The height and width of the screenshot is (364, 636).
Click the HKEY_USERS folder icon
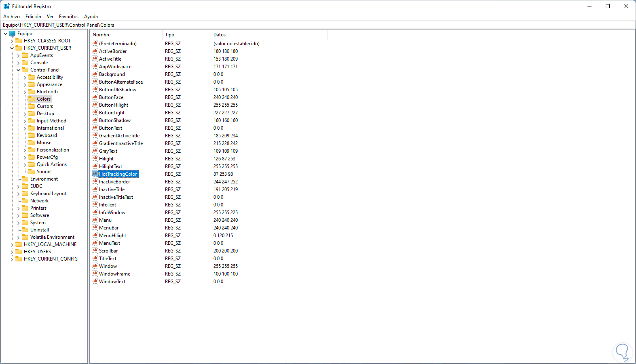coord(19,252)
